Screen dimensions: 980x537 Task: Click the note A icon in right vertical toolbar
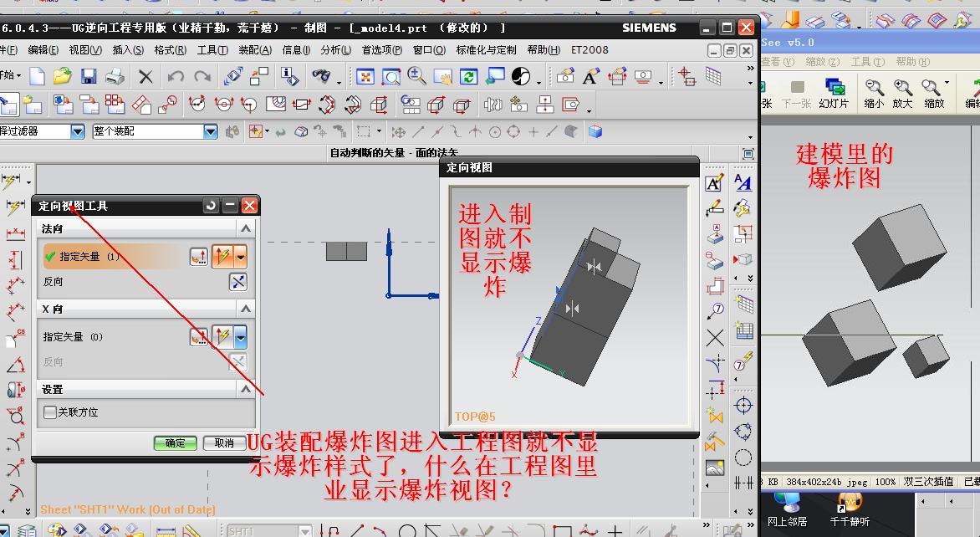(714, 182)
